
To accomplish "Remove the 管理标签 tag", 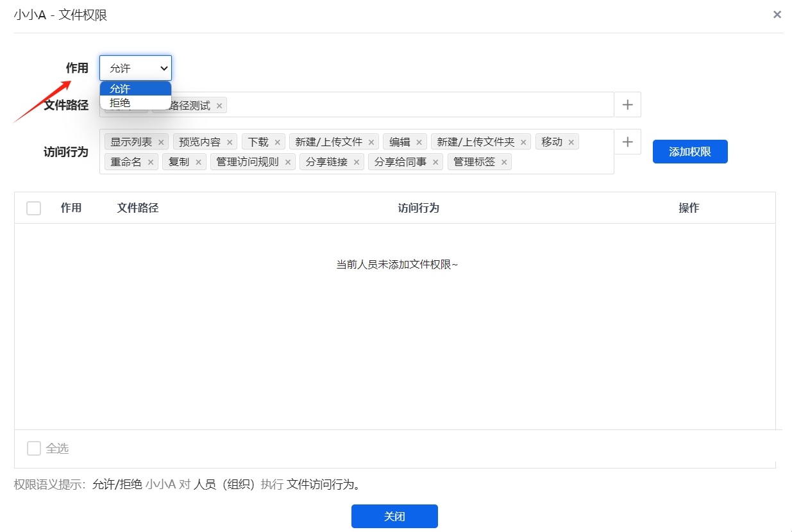I will tap(504, 162).
